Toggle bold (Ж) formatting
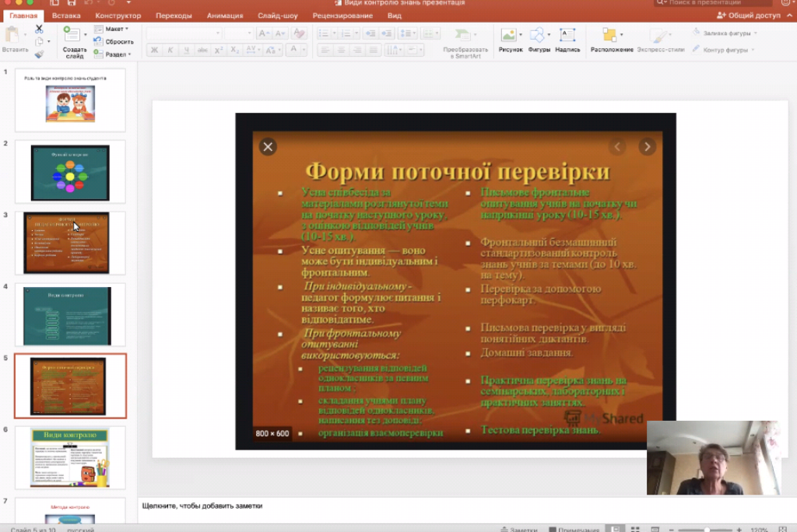 click(154, 50)
